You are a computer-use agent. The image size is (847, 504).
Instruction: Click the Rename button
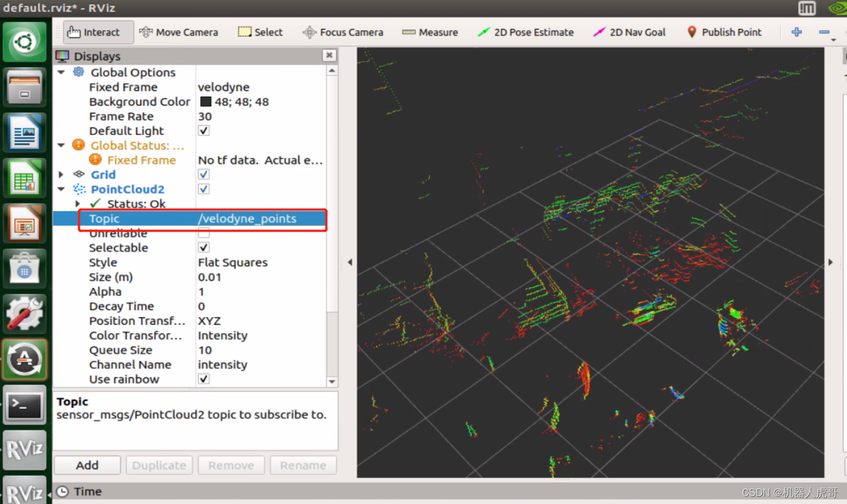(x=303, y=465)
